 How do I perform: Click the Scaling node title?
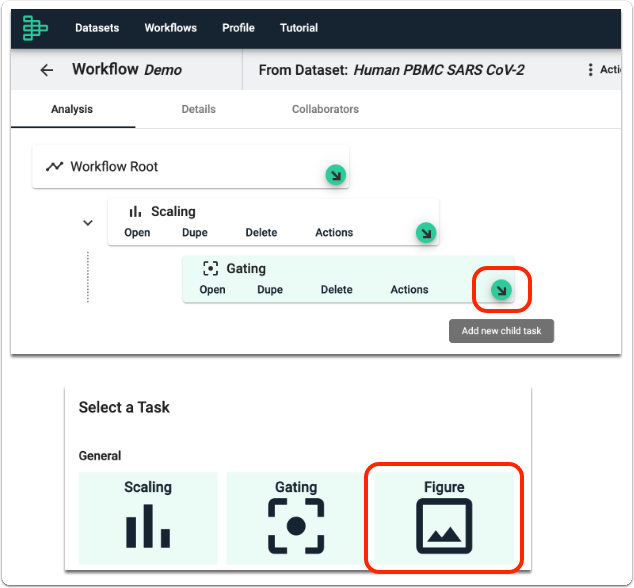(x=173, y=212)
